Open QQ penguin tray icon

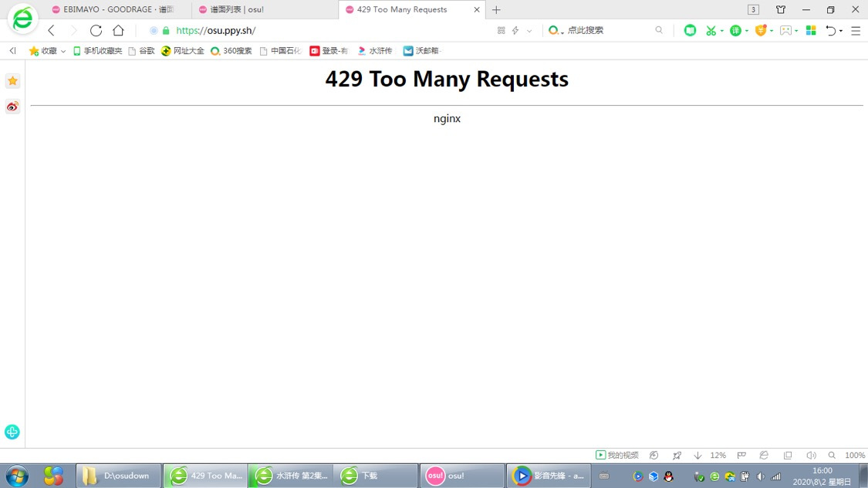(669, 476)
